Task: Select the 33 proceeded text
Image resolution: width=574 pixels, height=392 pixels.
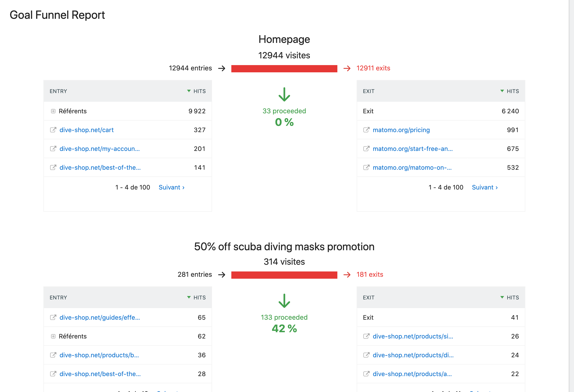Action: pyautogui.click(x=284, y=111)
